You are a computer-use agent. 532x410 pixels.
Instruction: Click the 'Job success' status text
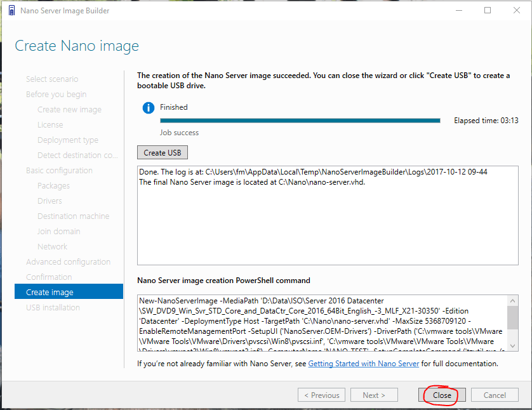point(180,133)
